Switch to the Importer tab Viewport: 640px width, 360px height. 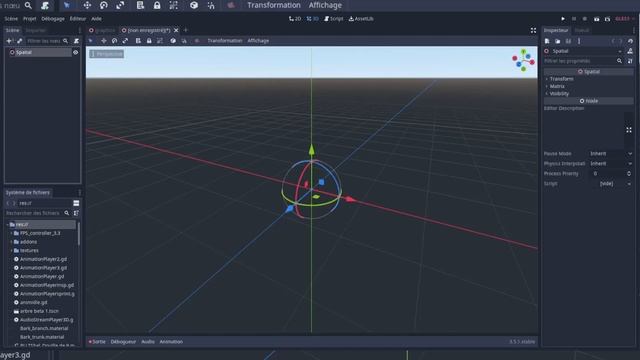(36, 30)
